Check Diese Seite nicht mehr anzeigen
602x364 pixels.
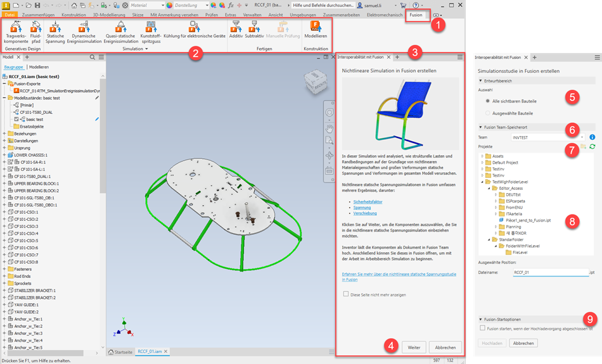click(x=346, y=294)
